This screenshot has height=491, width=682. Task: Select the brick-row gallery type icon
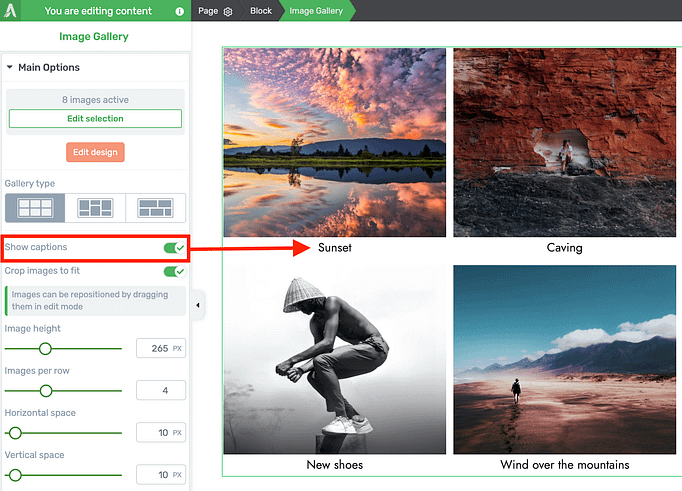click(x=155, y=208)
